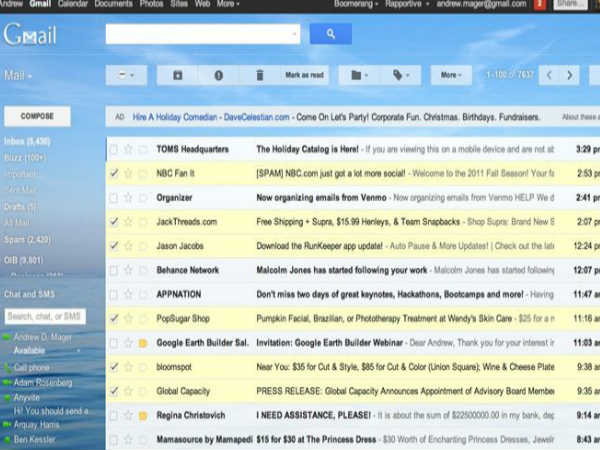Open the OIB label
This screenshot has height=450, width=600.
click(23, 261)
